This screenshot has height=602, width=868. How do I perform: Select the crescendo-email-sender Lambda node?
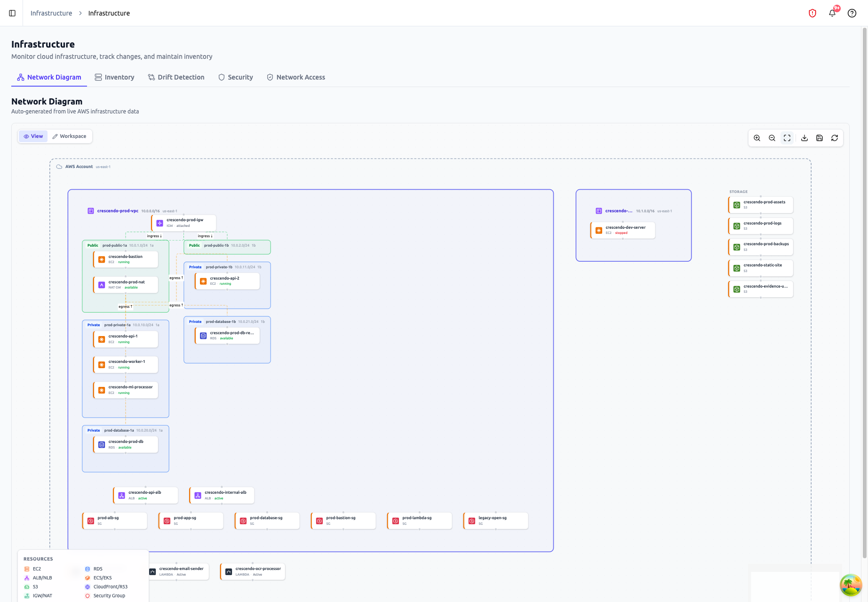point(178,572)
